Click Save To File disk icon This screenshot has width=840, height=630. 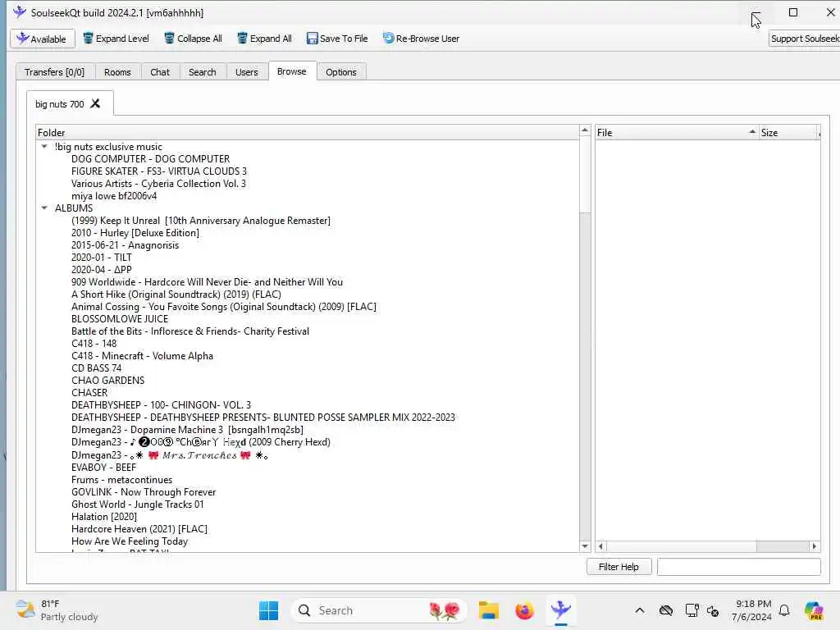pos(313,39)
